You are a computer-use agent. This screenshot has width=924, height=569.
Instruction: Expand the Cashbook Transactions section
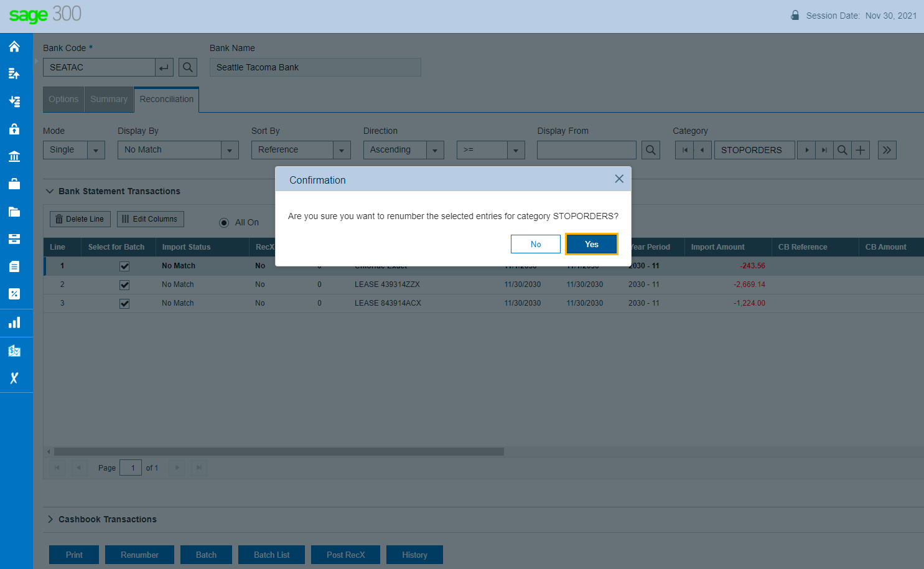pyautogui.click(x=50, y=519)
